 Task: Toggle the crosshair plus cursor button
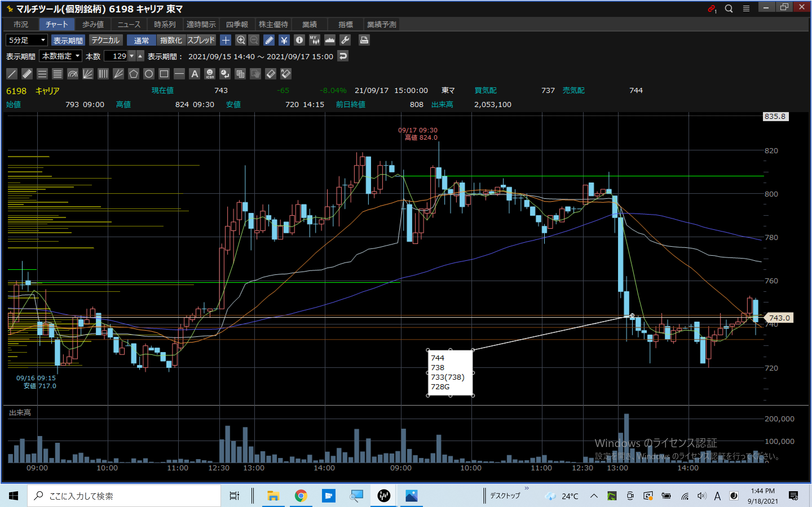click(226, 40)
